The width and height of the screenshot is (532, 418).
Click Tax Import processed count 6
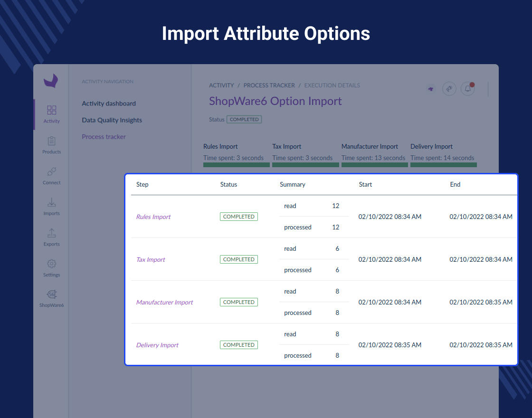point(337,270)
